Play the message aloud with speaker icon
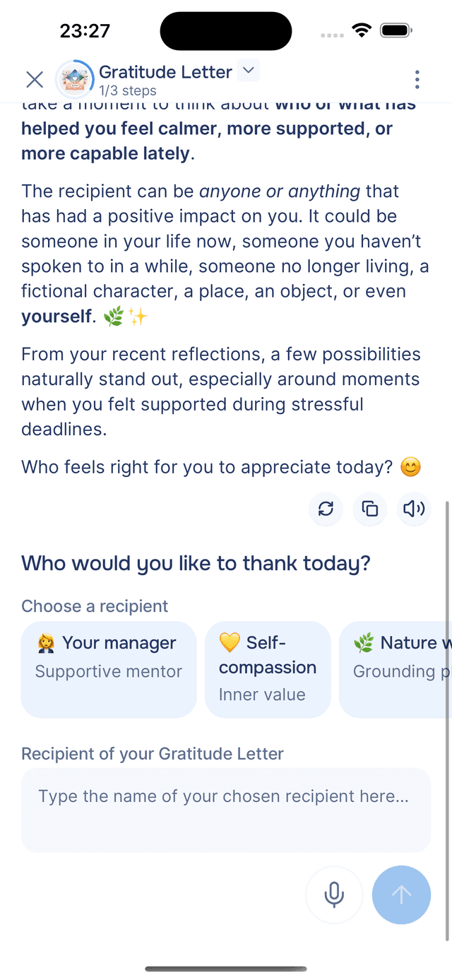Viewport: 452px width, 980px height. (x=413, y=509)
